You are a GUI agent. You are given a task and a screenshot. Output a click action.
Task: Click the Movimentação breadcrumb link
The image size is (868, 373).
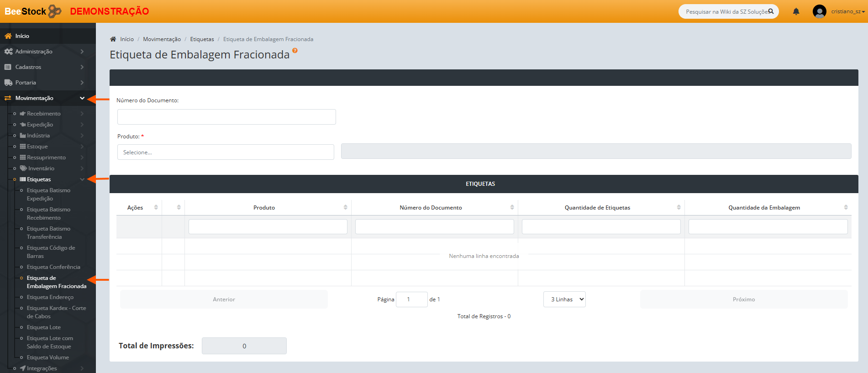click(x=162, y=39)
